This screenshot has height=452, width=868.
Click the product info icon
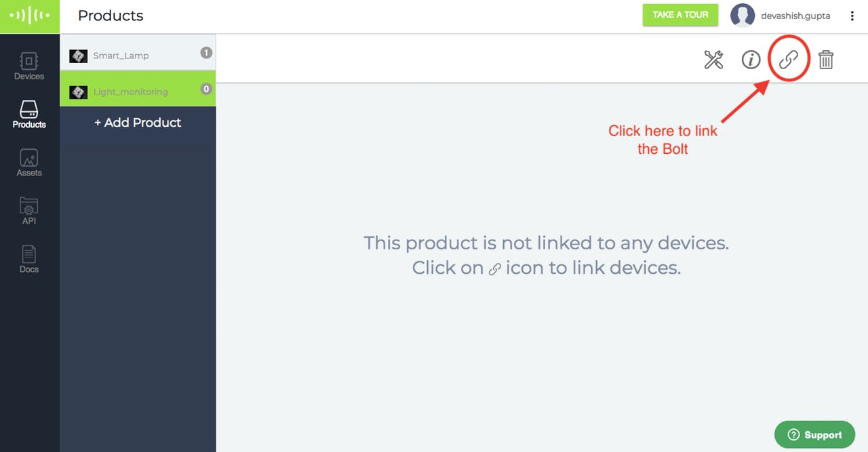pos(751,60)
